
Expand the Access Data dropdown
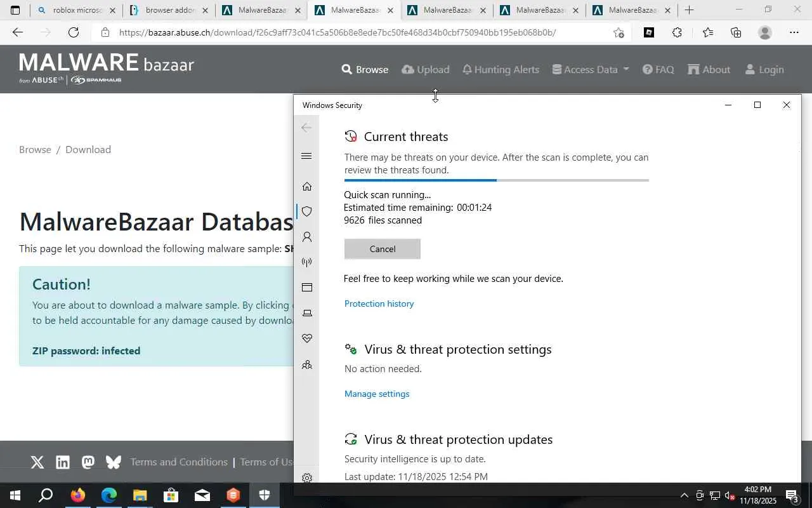point(591,69)
